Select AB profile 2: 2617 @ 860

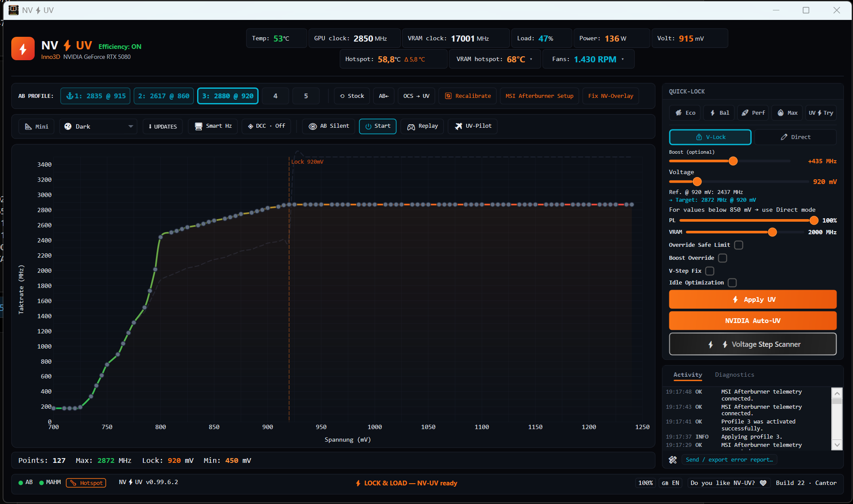164,96
